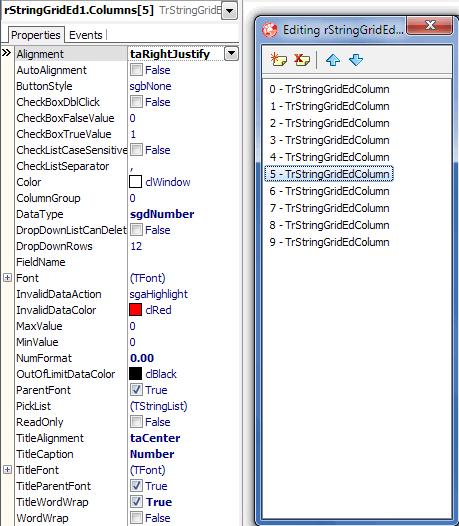
Task: Open the Alignment value dropdown
Action: (x=232, y=54)
